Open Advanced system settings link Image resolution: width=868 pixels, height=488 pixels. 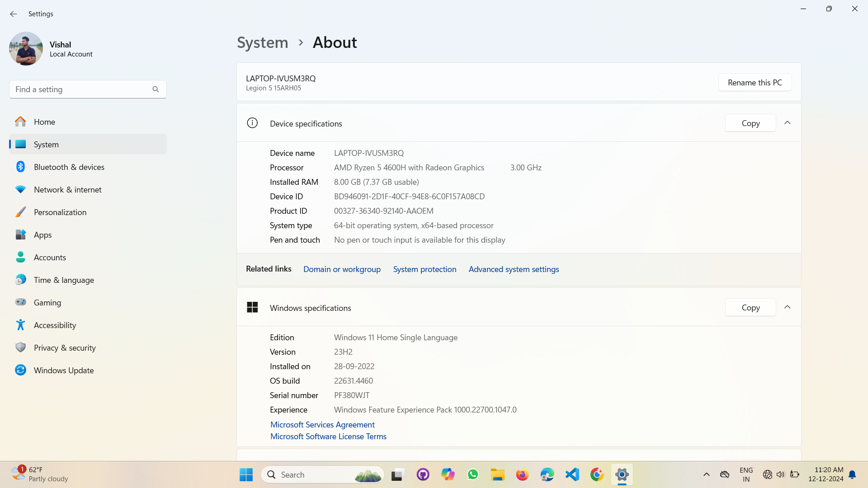tap(514, 269)
